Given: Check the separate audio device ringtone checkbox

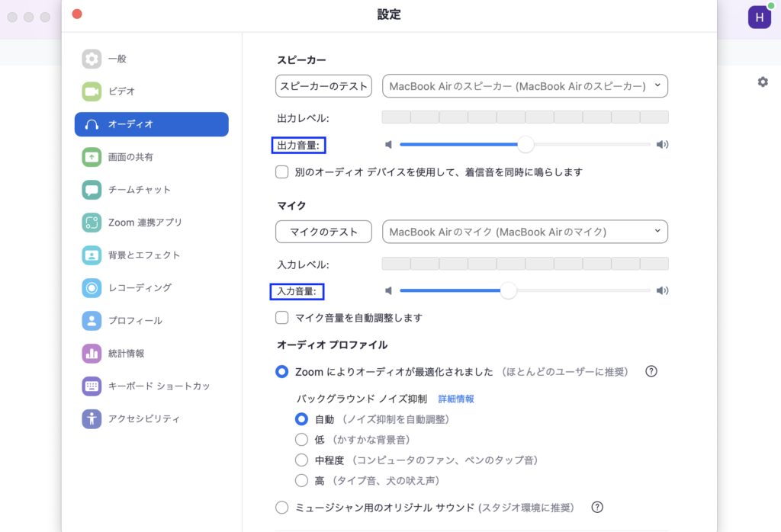Looking at the screenshot, I should (282, 172).
